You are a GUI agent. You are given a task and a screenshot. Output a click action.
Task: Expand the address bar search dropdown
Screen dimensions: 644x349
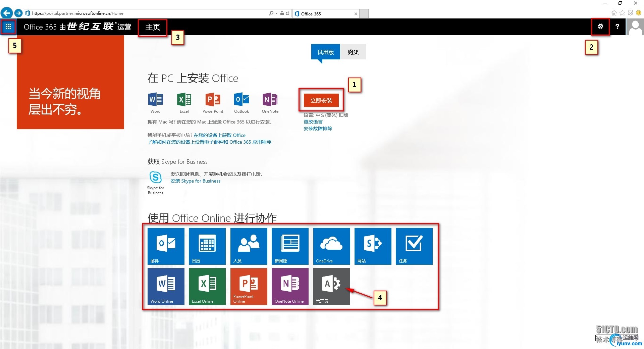[276, 13]
